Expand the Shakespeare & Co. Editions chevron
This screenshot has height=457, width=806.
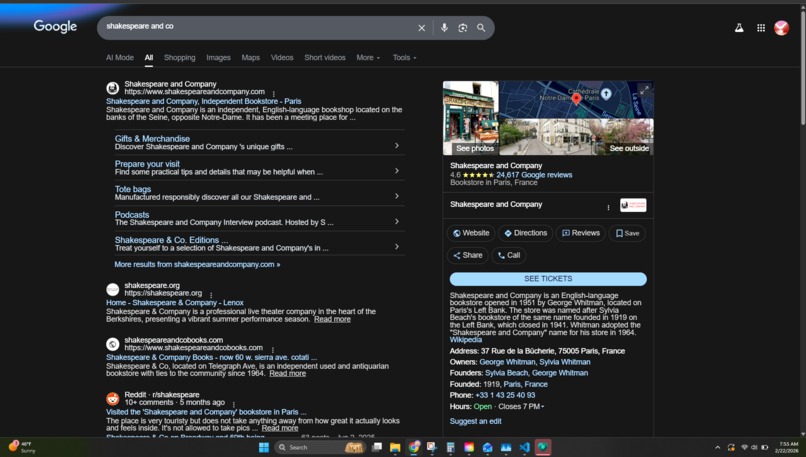397,247
